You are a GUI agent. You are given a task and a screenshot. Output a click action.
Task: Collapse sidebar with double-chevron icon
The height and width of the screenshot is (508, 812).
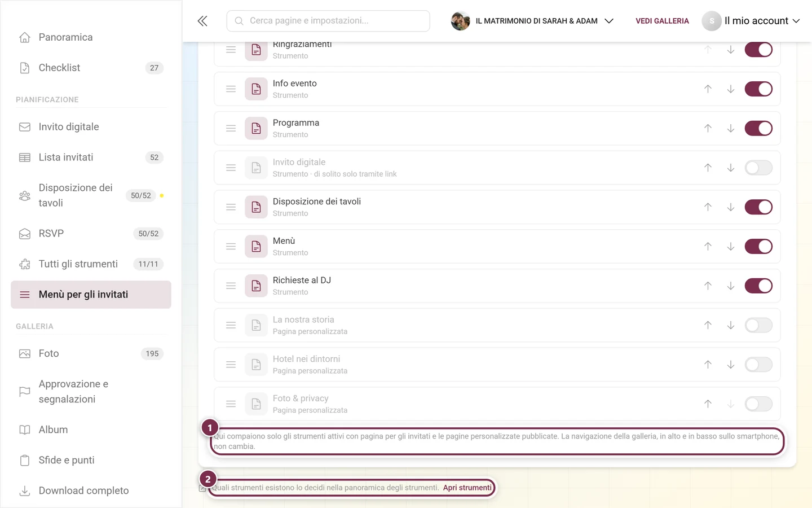click(202, 21)
